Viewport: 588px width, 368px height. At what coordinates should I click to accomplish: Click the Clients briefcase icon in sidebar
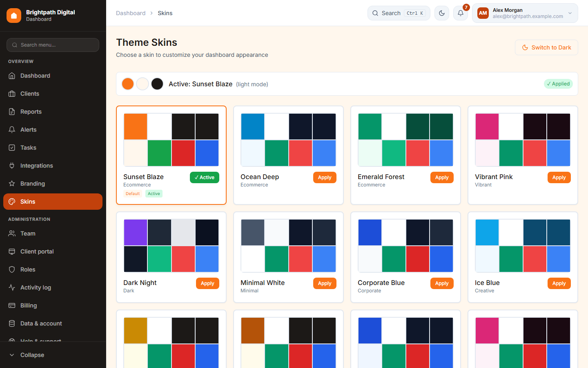click(x=12, y=94)
